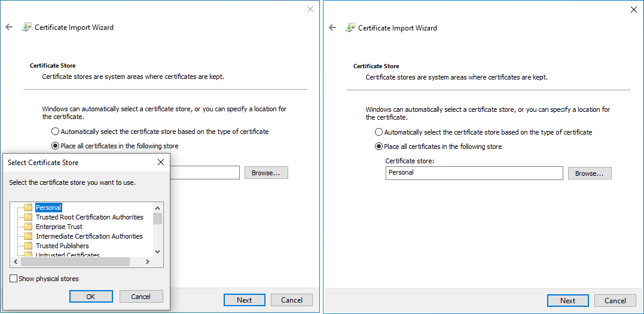This screenshot has height=314, width=644.
Task: Enable the Show physical stores checkbox
Action: pyautogui.click(x=14, y=279)
